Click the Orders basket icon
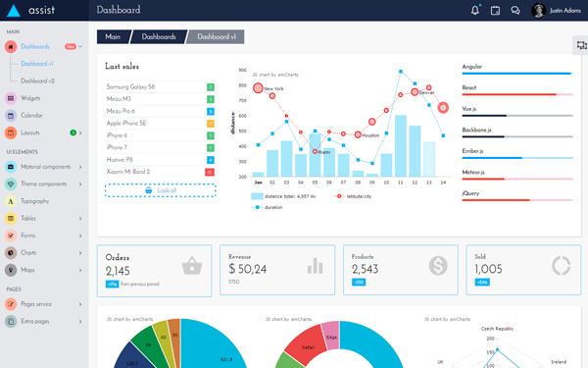The height and width of the screenshot is (368, 588). coord(192,266)
